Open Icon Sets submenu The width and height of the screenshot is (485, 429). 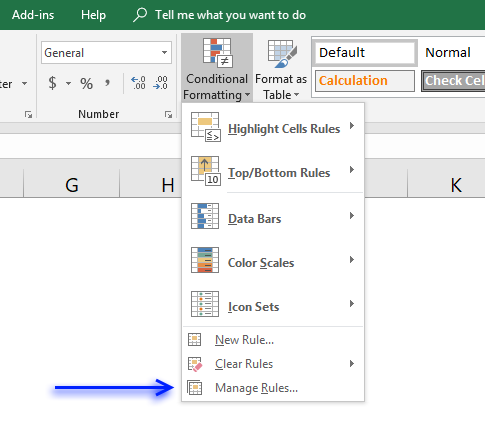[273, 305]
